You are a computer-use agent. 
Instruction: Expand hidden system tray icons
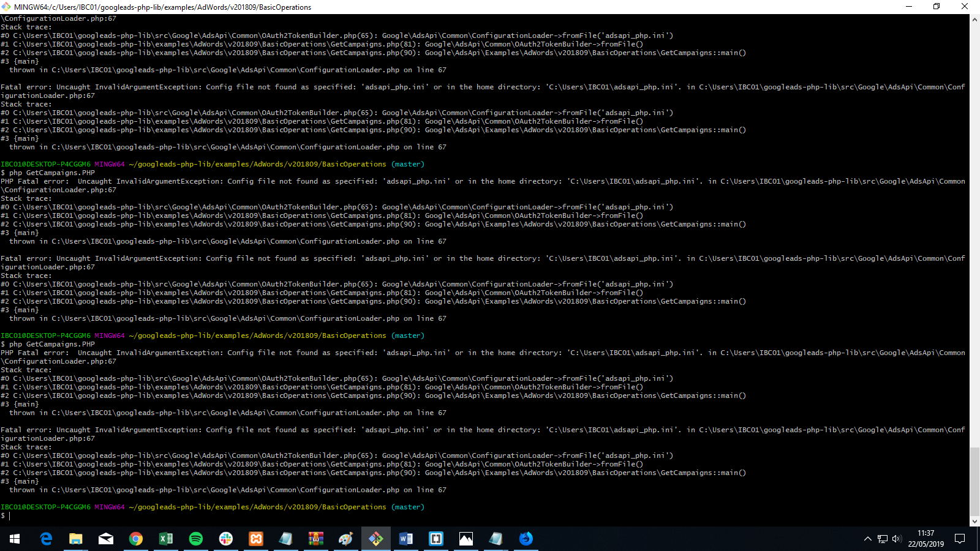coord(868,539)
